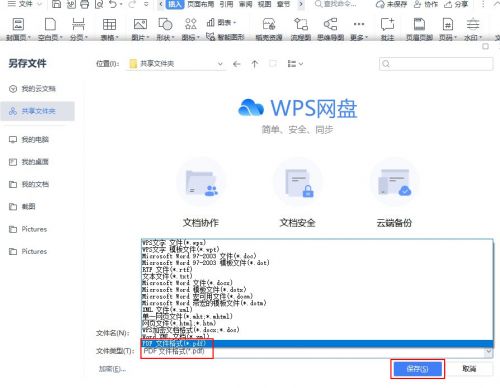Screen dimensions: 500x388
Task: Click the 云端备份 thumbnail icon
Action: pos(395,182)
